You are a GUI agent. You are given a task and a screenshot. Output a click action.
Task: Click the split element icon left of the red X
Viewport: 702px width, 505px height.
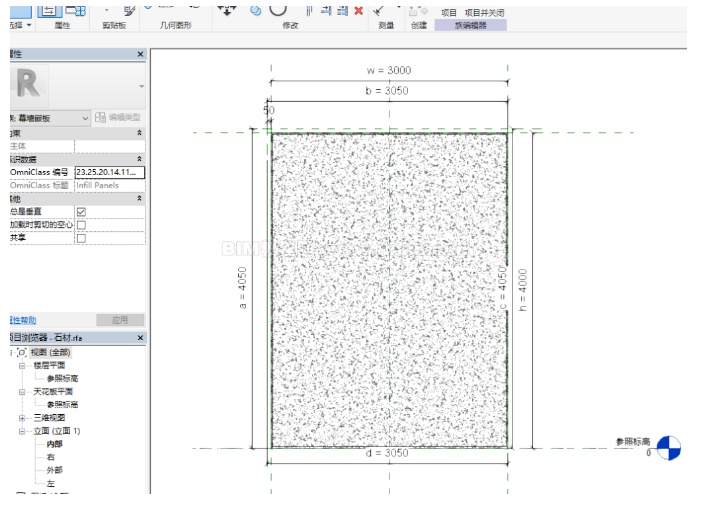(x=326, y=11)
